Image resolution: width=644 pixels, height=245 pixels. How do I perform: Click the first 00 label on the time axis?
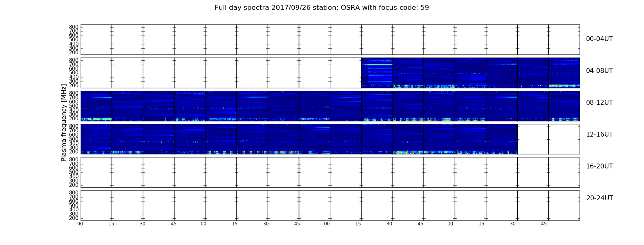(x=80, y=224)
